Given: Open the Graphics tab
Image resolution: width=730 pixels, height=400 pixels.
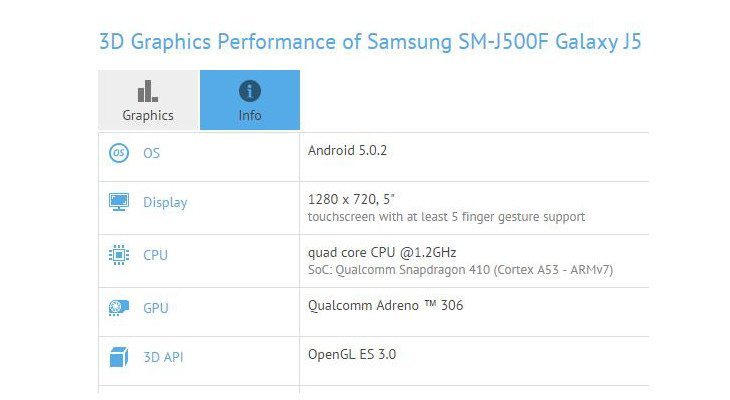Looking at the screenshot, I should point(149,100).
